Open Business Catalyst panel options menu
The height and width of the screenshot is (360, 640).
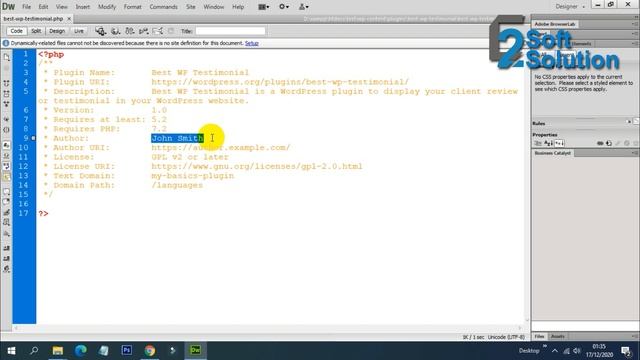[635, 153]
